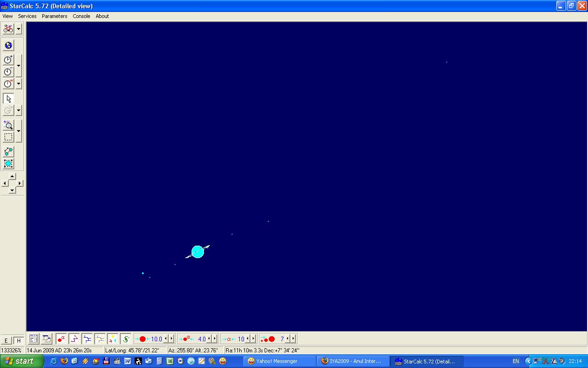The image size is (588, 368).
Task: Toggle the constellation lines button
Action: pyautogui.click(x=74, y=339)
